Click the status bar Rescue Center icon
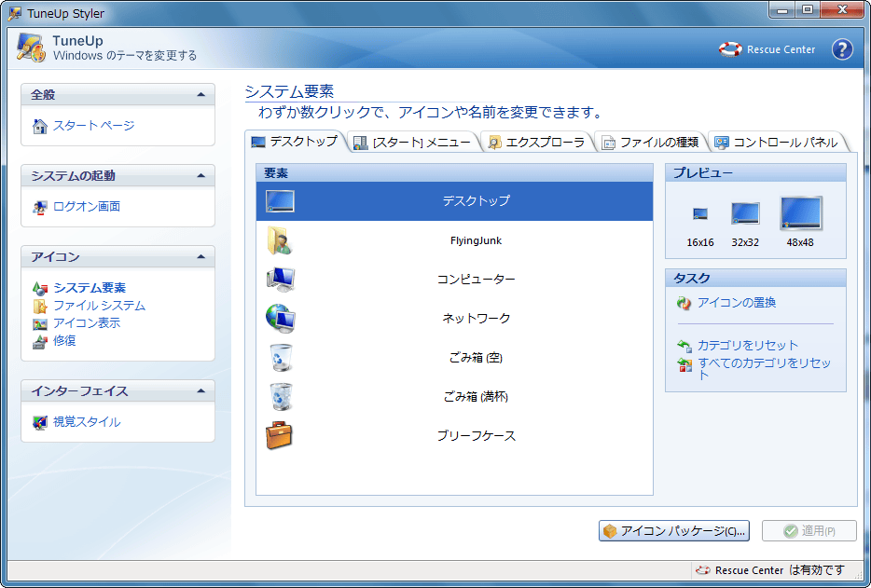 click(703, 570)
